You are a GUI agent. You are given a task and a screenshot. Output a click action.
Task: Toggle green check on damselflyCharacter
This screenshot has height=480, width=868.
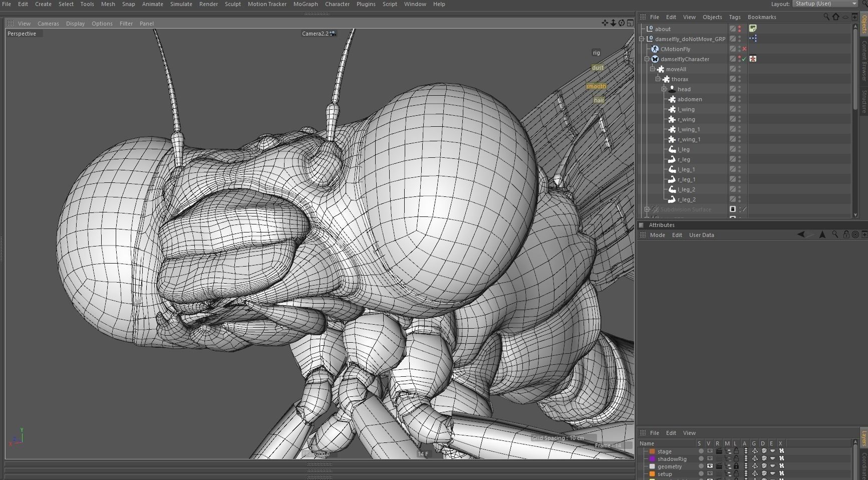[744, 59]
